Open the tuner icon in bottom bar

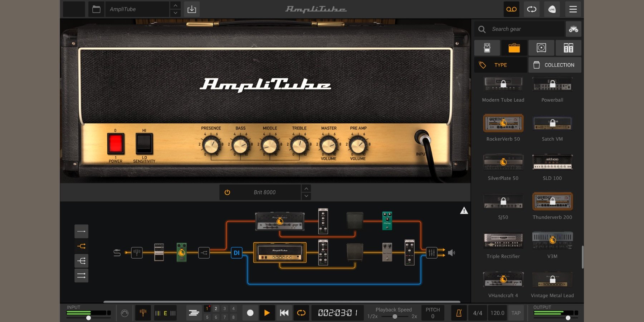click(x=143, y=313)
